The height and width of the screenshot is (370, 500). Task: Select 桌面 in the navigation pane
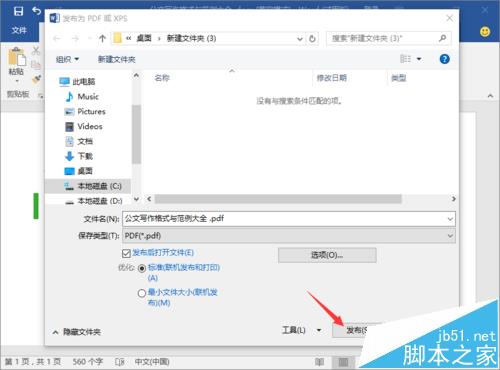click(x=78, y=171)
